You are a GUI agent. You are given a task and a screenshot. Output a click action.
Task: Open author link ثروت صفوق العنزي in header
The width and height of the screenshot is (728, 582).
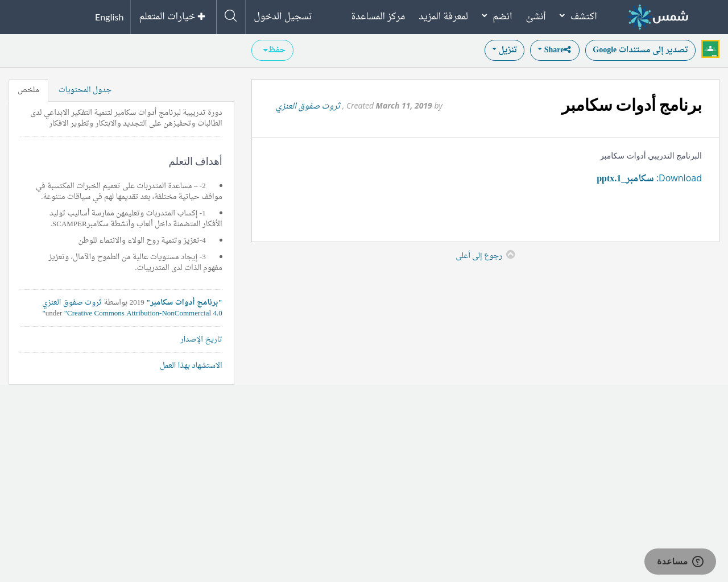(x=308, y=106)
